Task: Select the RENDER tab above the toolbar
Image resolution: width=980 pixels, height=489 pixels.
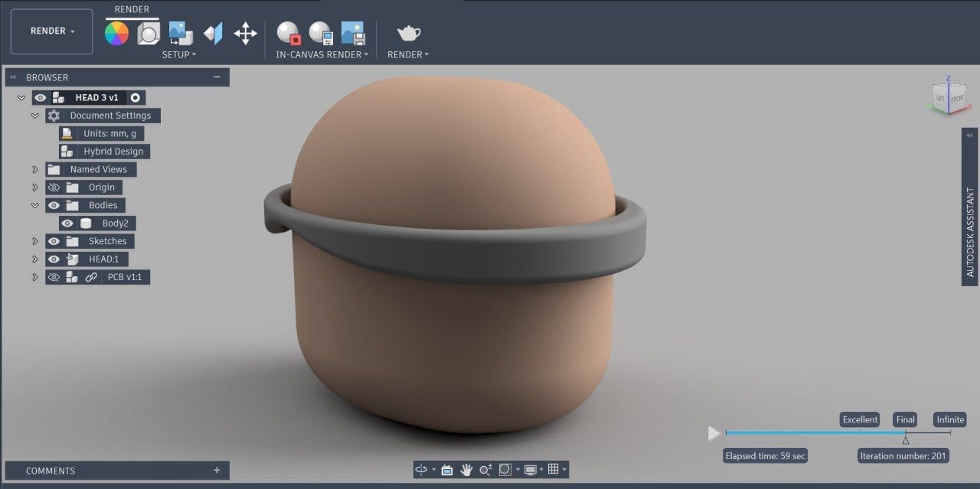Action: [132, 10]
